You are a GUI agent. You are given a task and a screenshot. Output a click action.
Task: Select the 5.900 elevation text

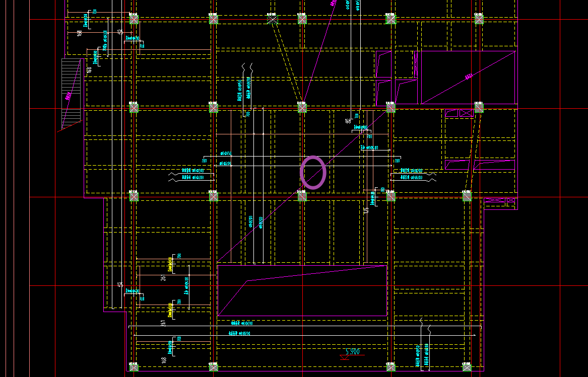click(353, 351)
